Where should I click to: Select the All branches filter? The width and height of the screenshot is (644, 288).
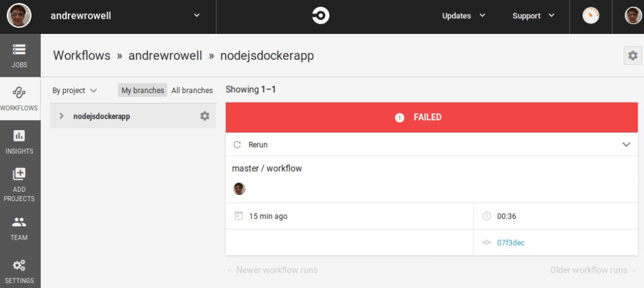(x=192, y=91)
